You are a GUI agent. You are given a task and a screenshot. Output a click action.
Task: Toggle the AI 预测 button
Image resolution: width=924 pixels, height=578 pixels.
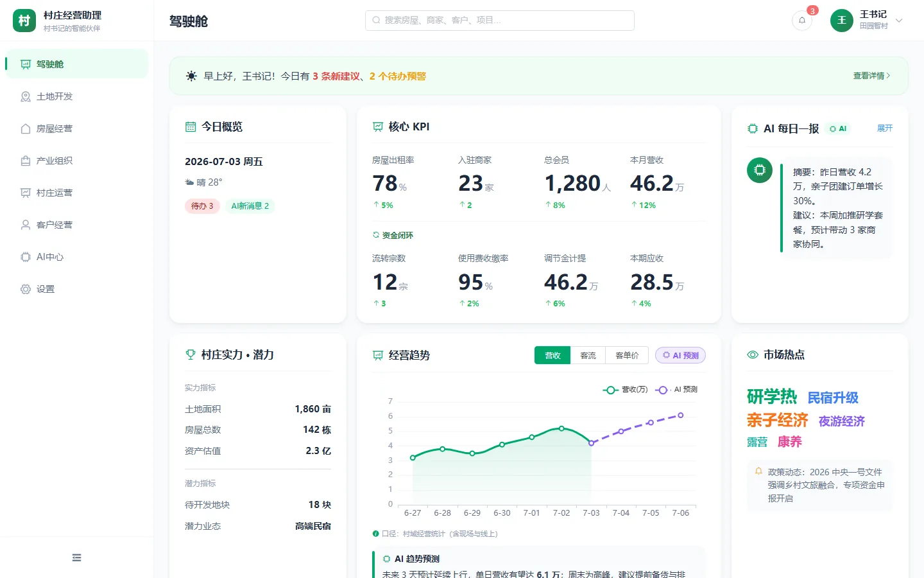680,355
